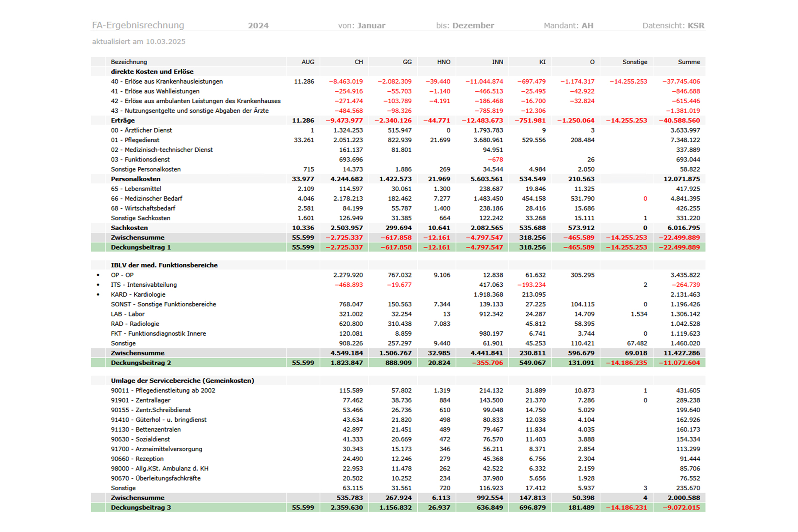Expand the OP - OP row bullet
This screenshot has width=798, height=532.
coord(98,275)
